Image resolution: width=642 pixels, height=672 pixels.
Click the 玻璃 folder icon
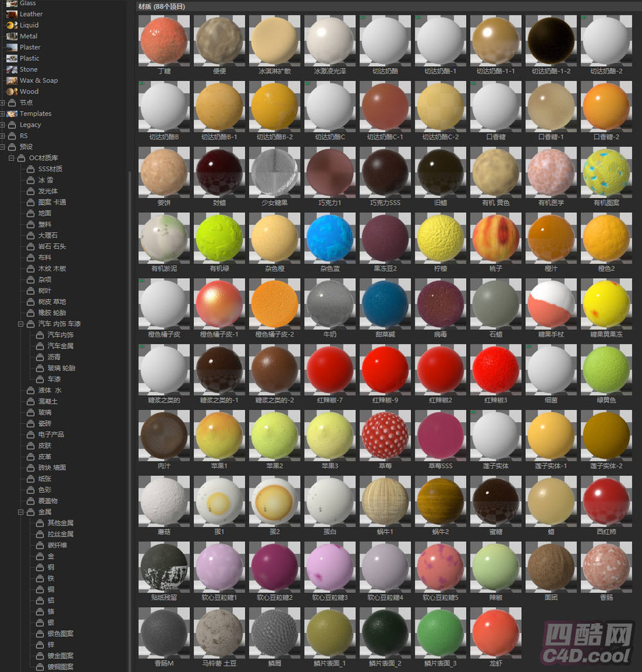(x=30, y=412)
